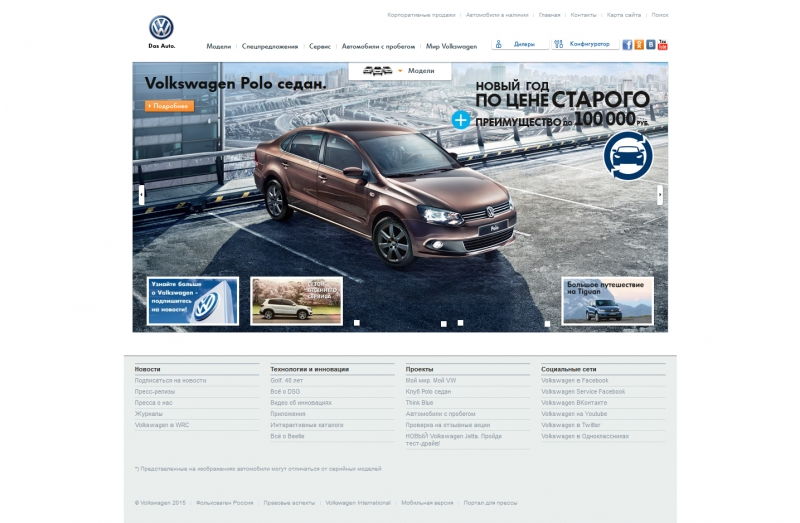This screenshot has width=800, height=523.
Task: Open Контакты top link
Action: click(x=583, y=15)
